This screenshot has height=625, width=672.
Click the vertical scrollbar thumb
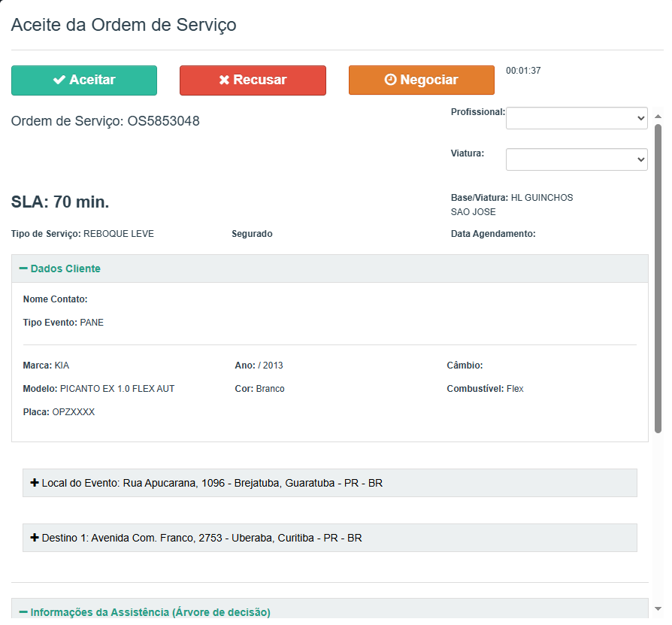(x=658, y=278)
